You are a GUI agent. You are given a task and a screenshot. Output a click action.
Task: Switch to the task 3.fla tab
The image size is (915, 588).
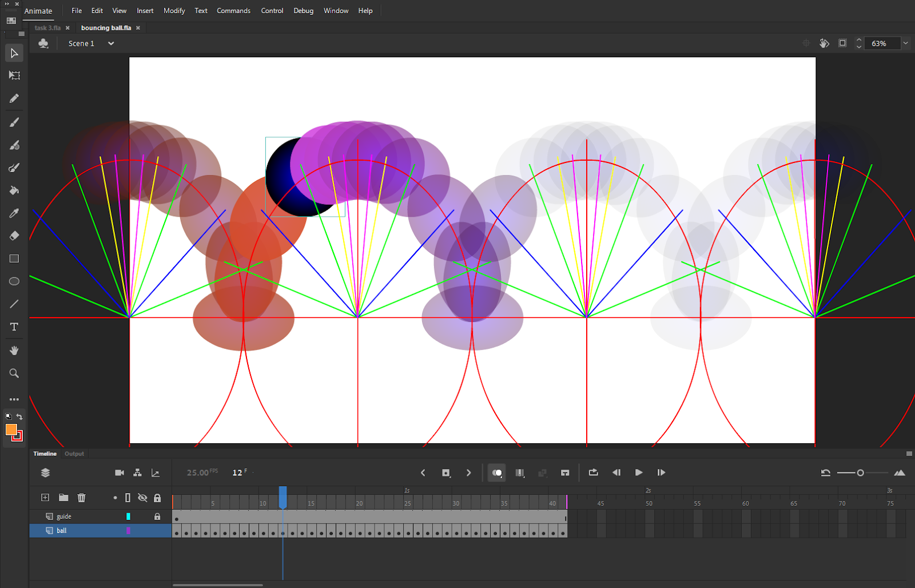[47, 28]
